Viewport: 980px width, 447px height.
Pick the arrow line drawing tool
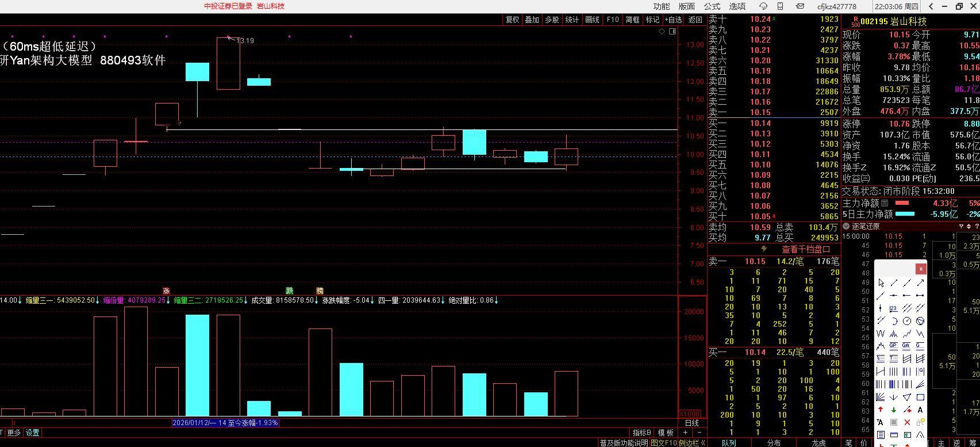920,283
